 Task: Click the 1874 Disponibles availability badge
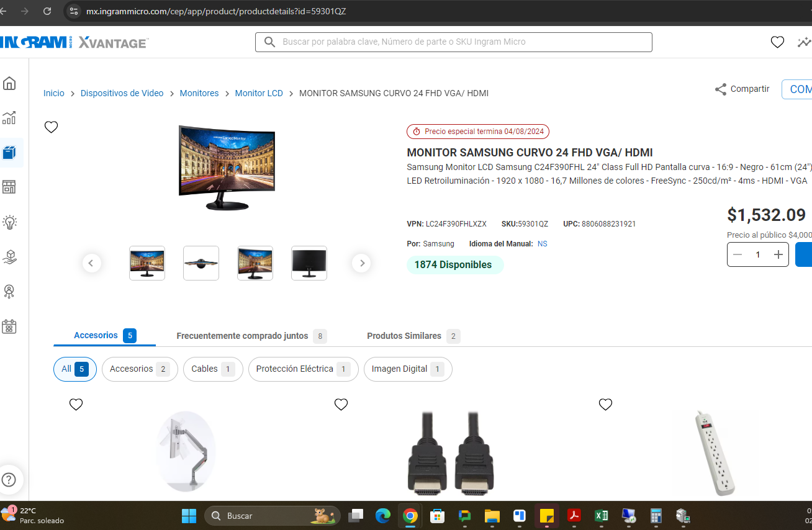[455, 265]
